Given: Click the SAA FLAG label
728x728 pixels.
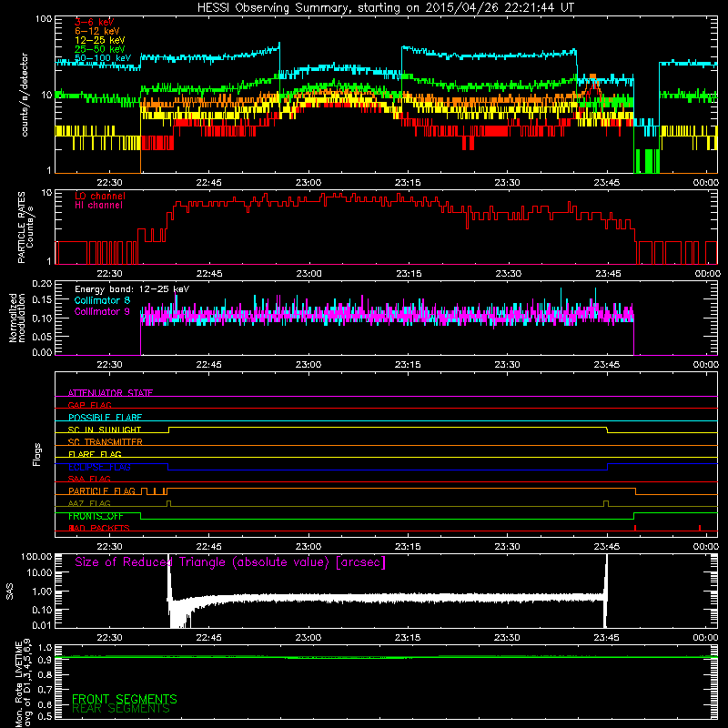Looking at the screenshot, I should [89, 479].
